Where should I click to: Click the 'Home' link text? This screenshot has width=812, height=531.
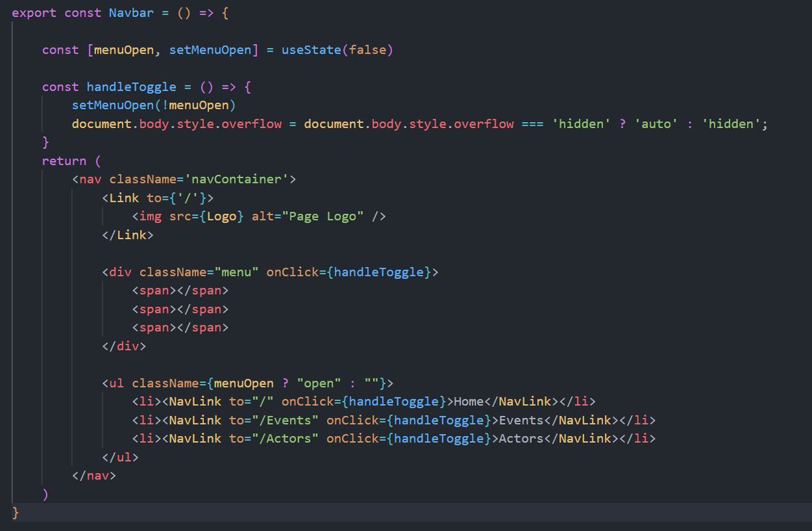point(468,401)
